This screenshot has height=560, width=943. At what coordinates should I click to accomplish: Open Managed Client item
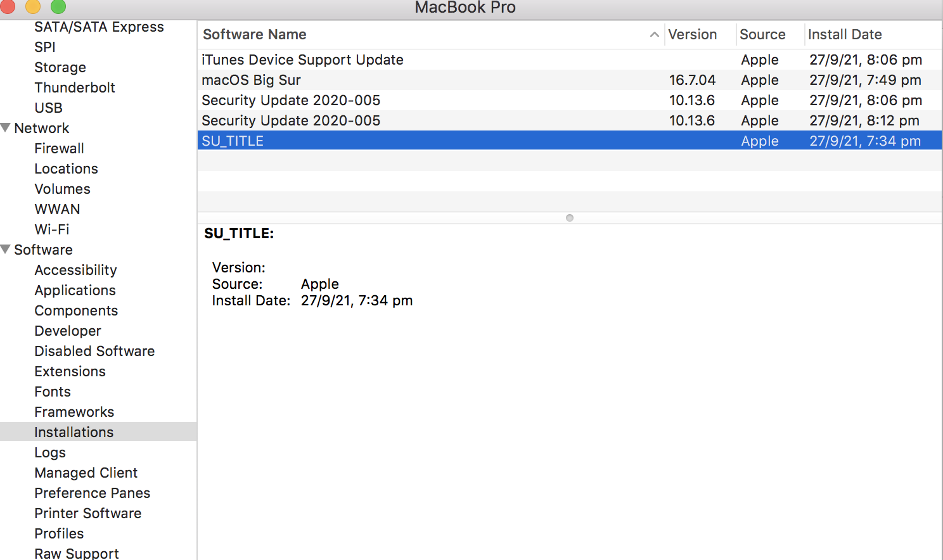tap(86, 473)
